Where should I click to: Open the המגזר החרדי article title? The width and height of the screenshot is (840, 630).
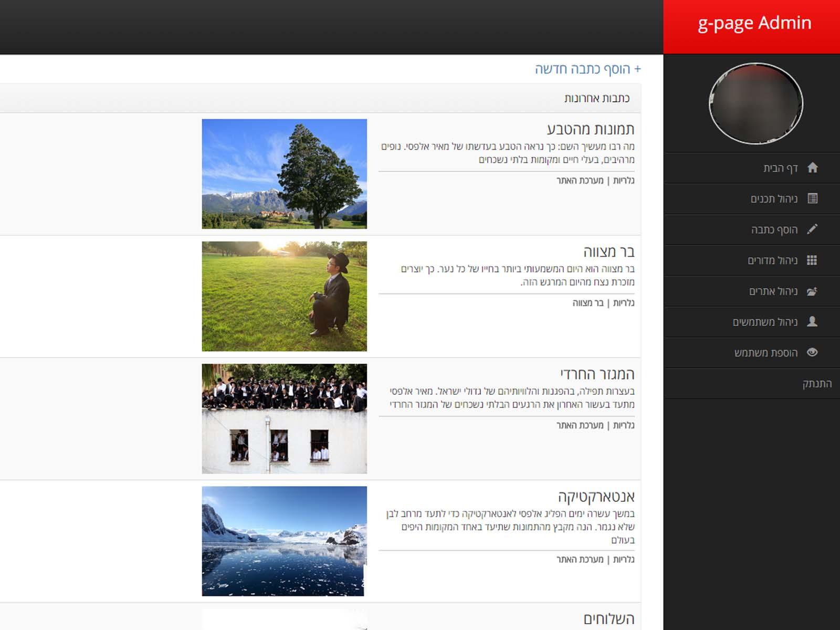click(x=597, y=374)
